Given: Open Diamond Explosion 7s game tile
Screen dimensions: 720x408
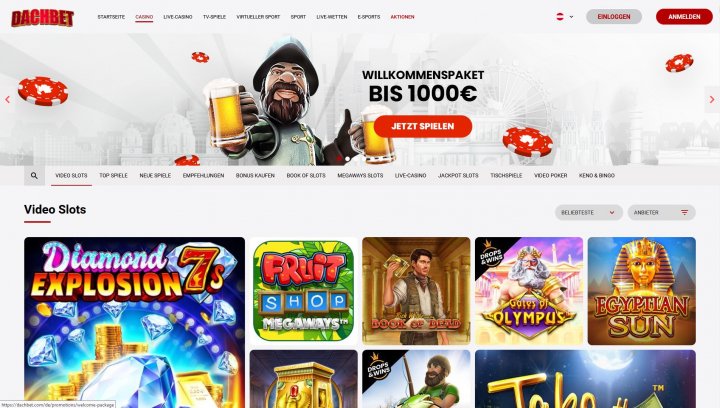Looking at the screenshot, I should 135,322.
